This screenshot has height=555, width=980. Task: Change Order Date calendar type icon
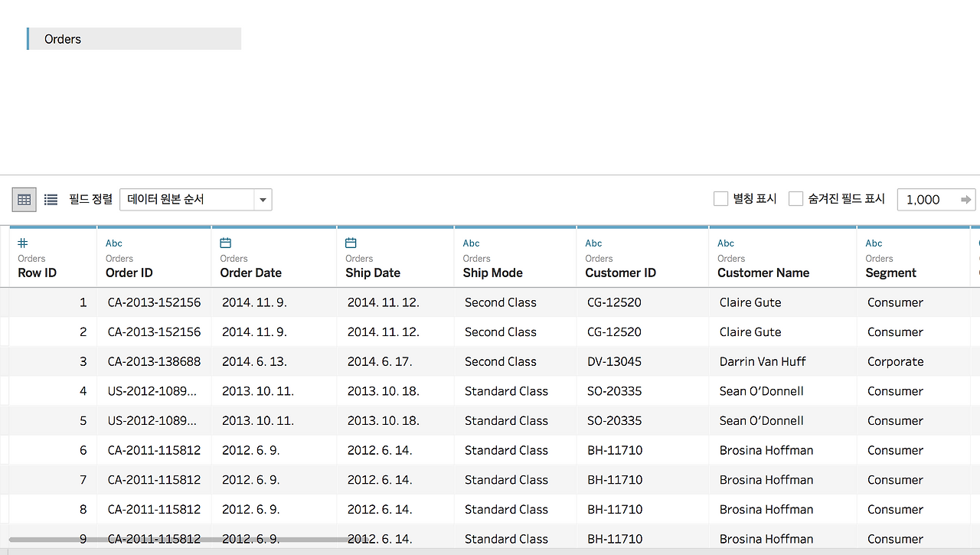click(x=225, y=243)
